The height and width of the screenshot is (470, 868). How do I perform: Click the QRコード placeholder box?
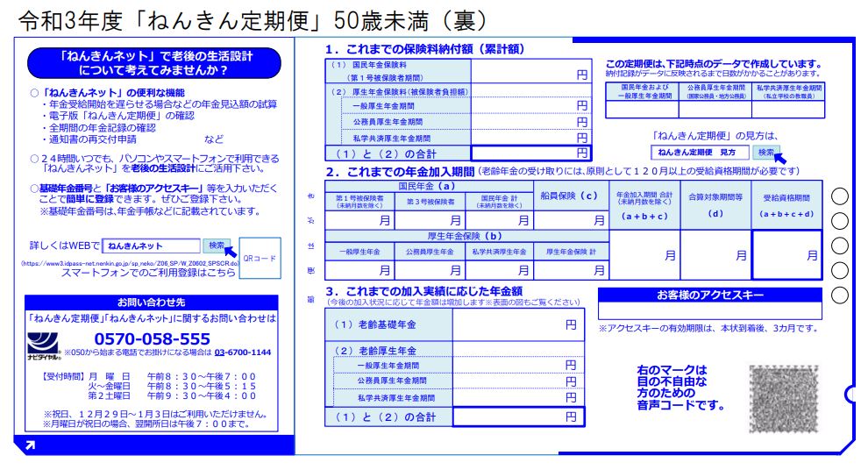point(260,258)
